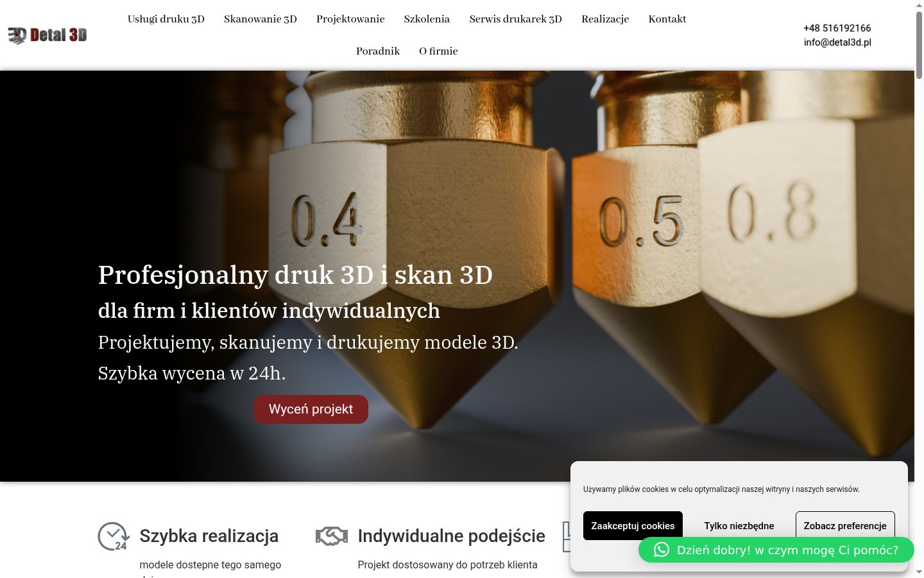The width and height of the screenshot is (924, 578).
Task: Go to Skanowanie 3D page
Action: tap(261, 19)
